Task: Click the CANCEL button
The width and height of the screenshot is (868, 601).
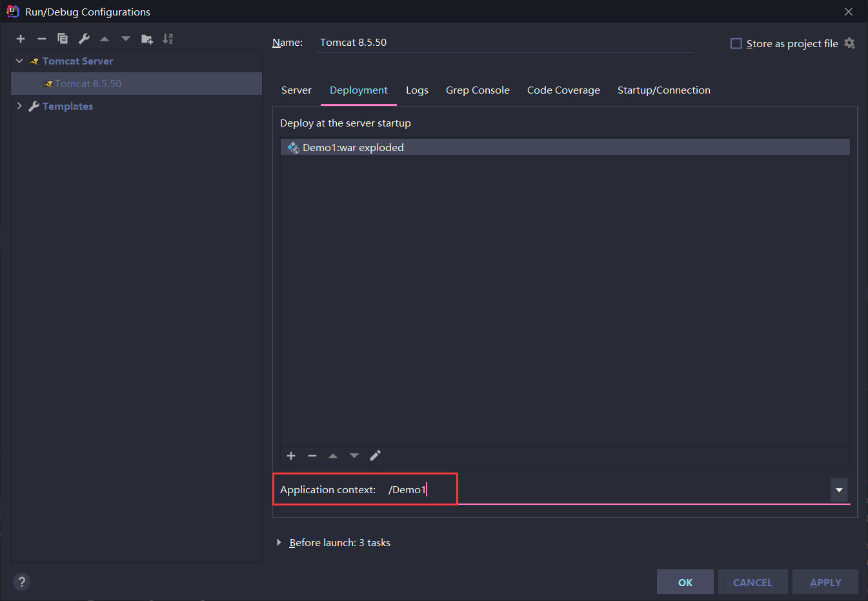Action: click(753, 582)
